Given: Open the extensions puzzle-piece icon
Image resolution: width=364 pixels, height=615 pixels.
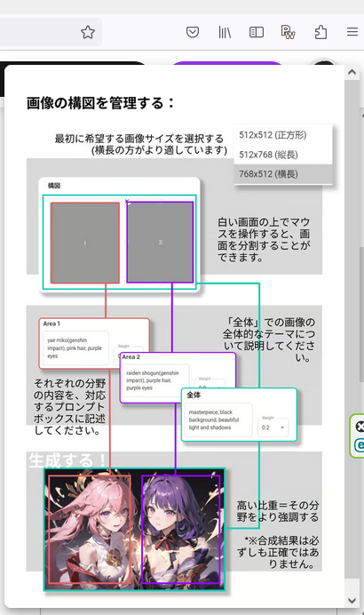Looking at the screenshot, I should tap(320, 32).
